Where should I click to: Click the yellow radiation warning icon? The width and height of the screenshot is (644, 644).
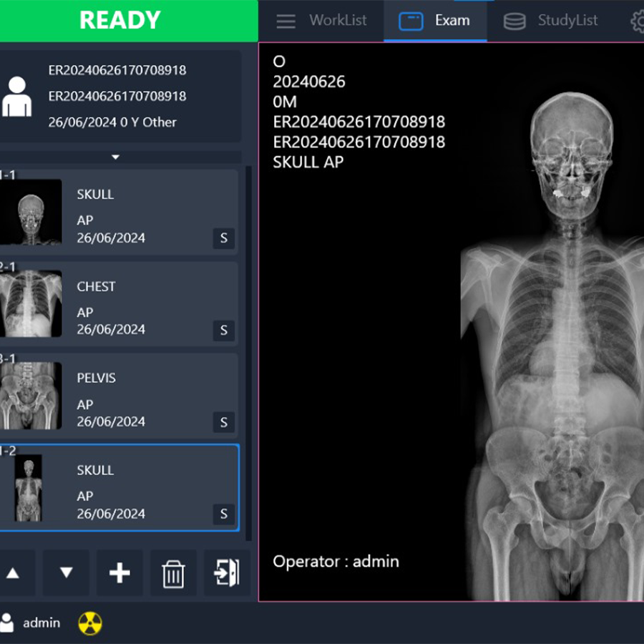pyautogui.click(x=90, y=623)
